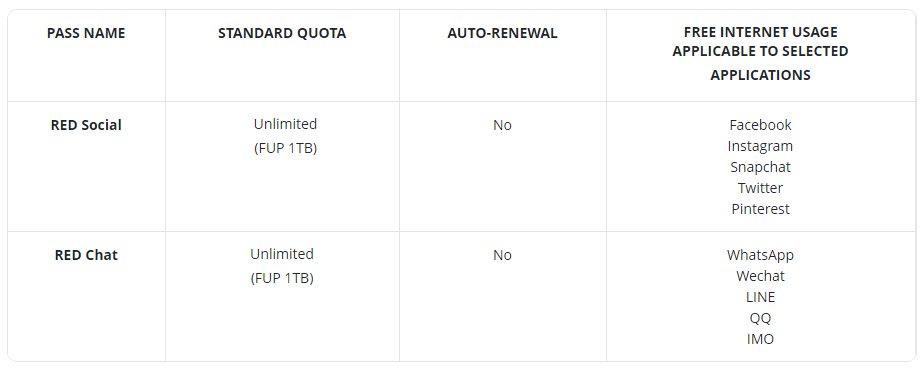
Task: Click Twitter in the applications list
Action: pyautogui.click(x=760, y=188)
